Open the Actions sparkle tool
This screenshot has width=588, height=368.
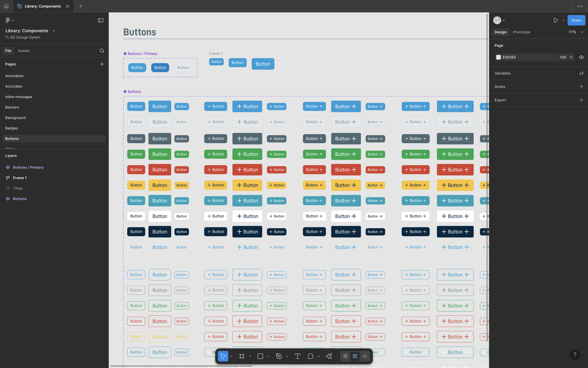tap(329, 356)
